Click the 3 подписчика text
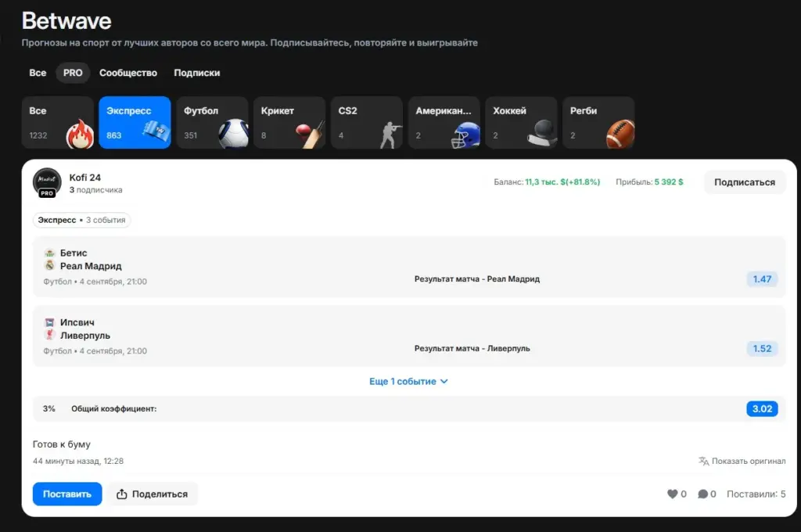Screen dimensions: 801x532 click(x=95, y=190)
